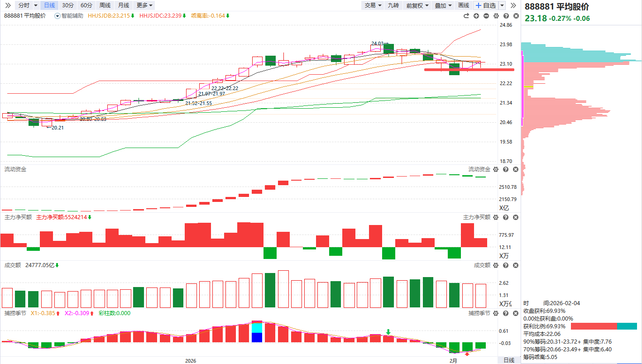Add stock to watchlist with 自选 button
The width and height of the screenshot is (642, 364).
(x=485, y=5)
